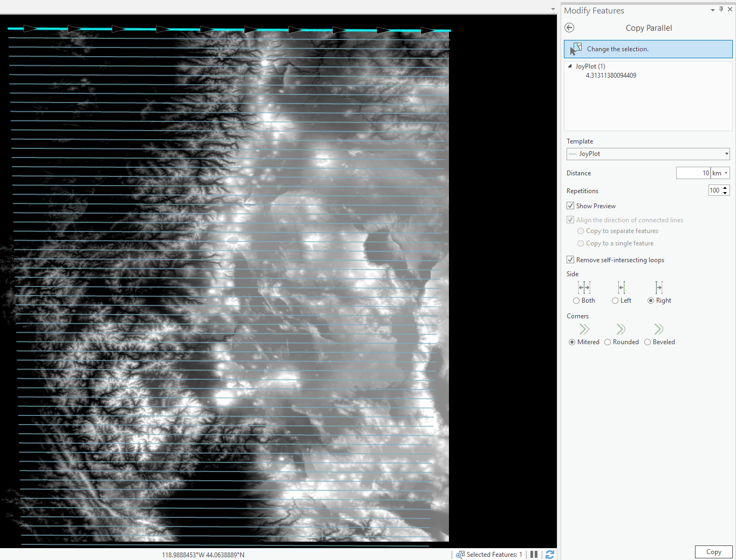Click the Distance value field
The image size is (736, 560).
tap(693, 173)
